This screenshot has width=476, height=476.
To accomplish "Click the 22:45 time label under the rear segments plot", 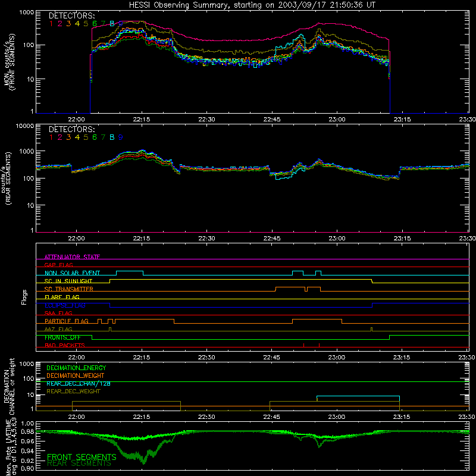I will coord(272,239).
